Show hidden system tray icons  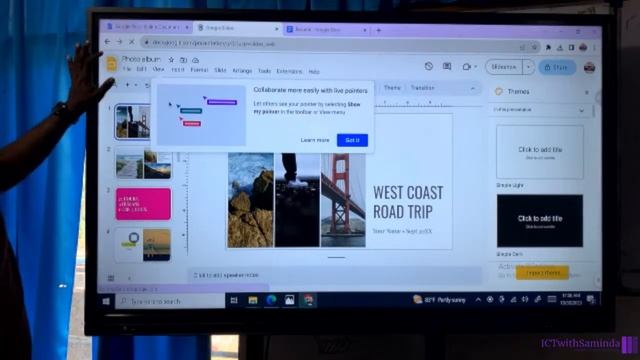point(478,300)
